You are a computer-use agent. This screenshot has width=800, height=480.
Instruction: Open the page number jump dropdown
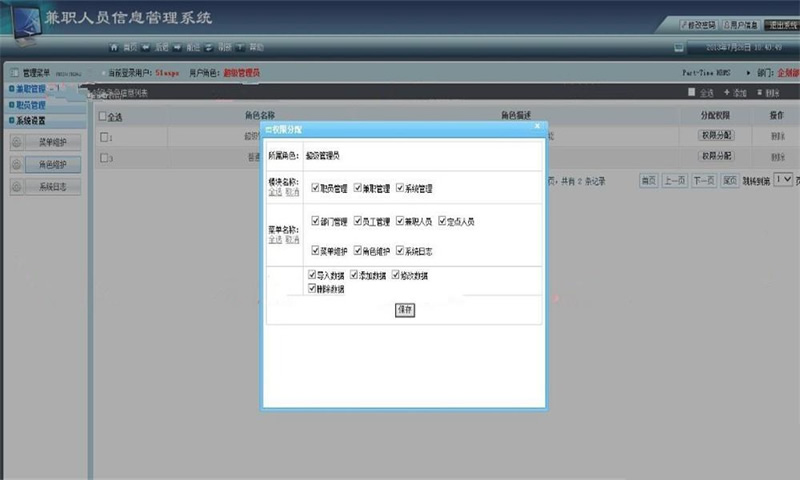783,180
